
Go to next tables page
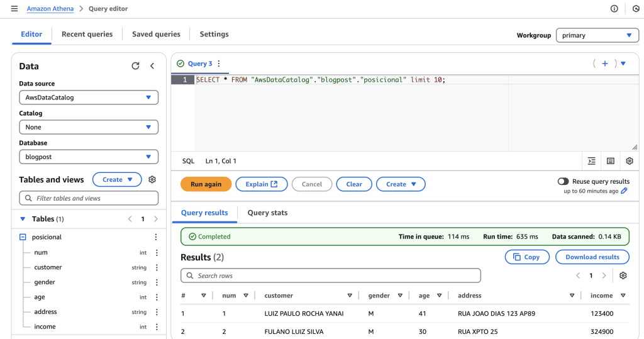(156, 219)
